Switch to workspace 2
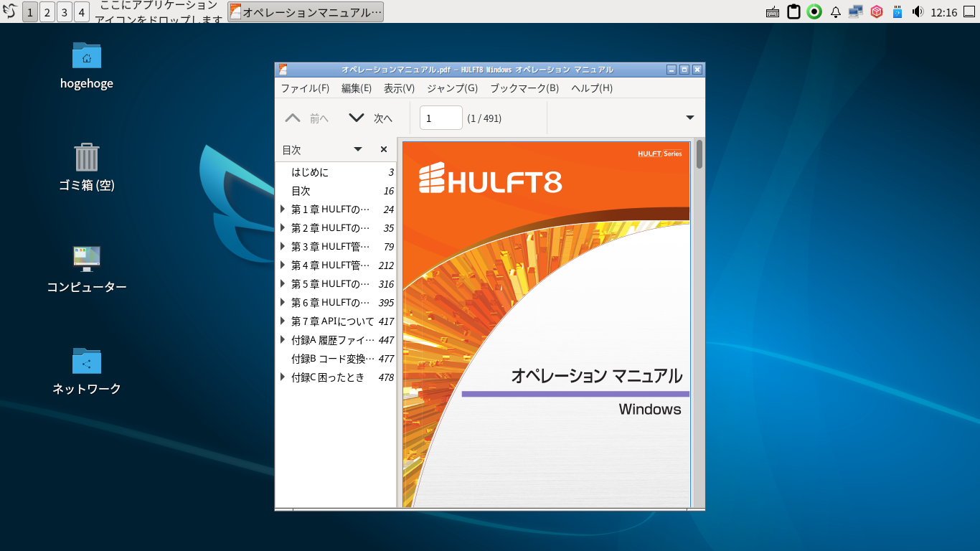 [47, 11]
